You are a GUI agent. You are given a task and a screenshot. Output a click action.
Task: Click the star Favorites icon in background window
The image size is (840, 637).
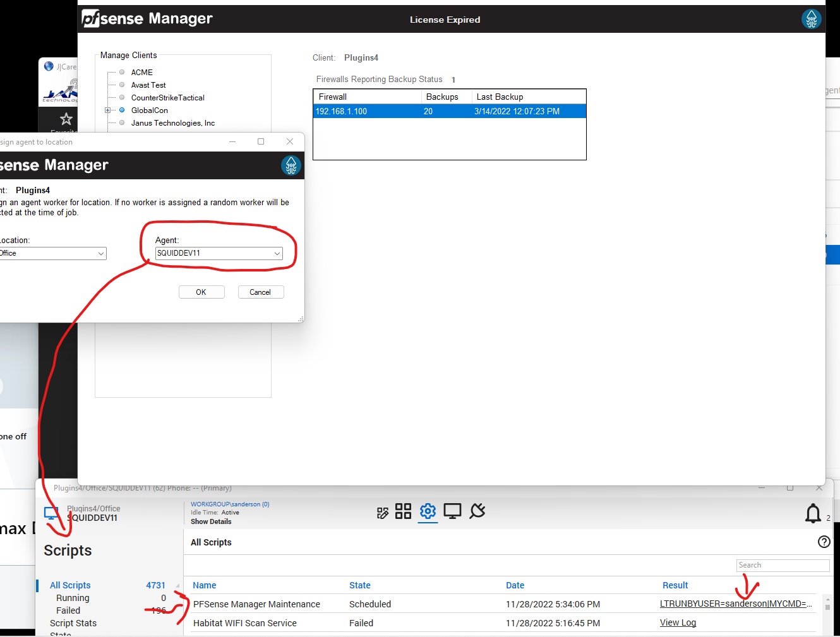point(66,119)
